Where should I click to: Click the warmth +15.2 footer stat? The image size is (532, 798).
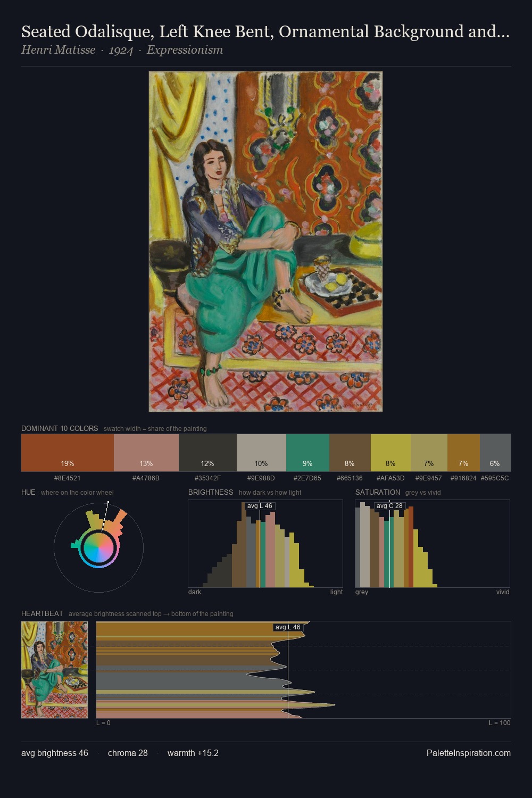pos(193,753)
